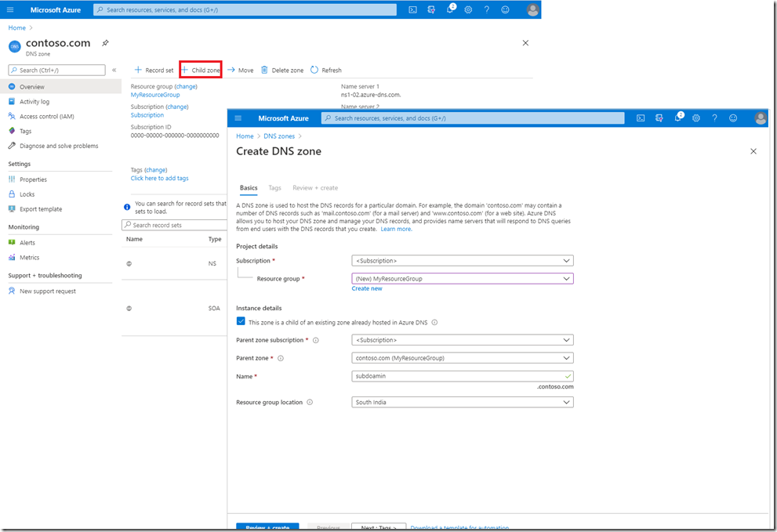The height and width of the screenshot is (532, 777).
Task: Click the Child zone button
Action: [201, 70]
